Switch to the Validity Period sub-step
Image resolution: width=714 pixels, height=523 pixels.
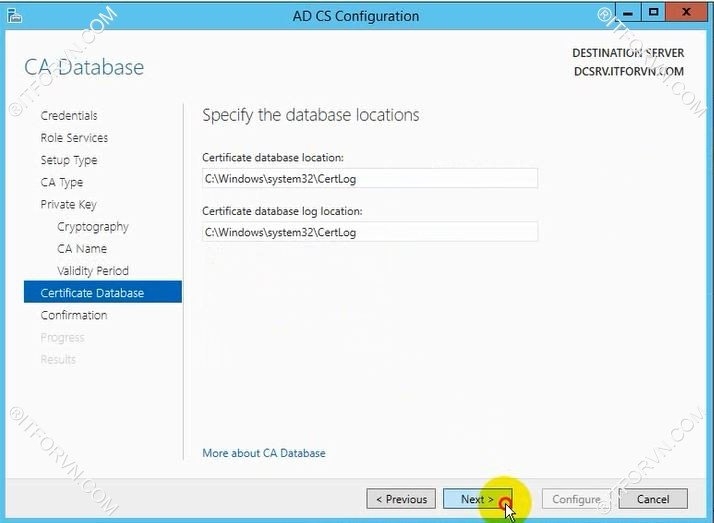[x=93, y=271]
